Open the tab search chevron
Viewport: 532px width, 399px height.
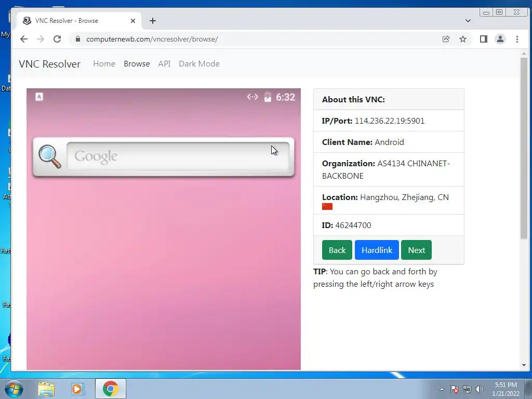(468, 21)
